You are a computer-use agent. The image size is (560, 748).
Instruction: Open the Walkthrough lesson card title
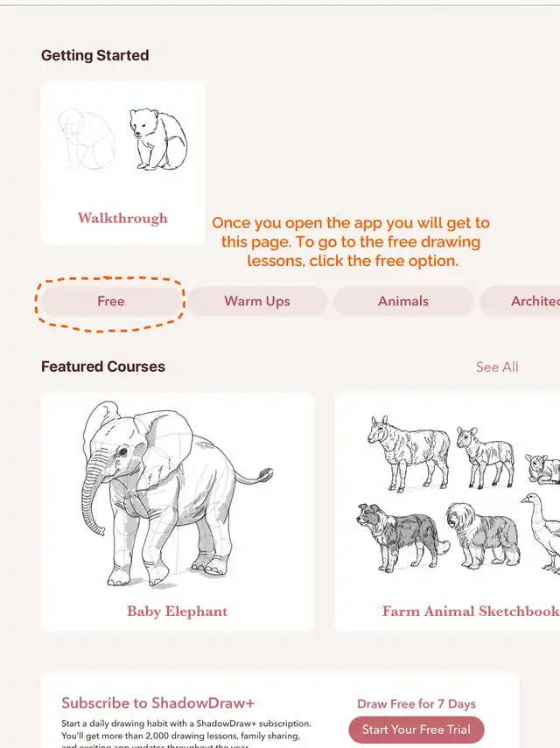pyautogui.click(x=122, y=219)
